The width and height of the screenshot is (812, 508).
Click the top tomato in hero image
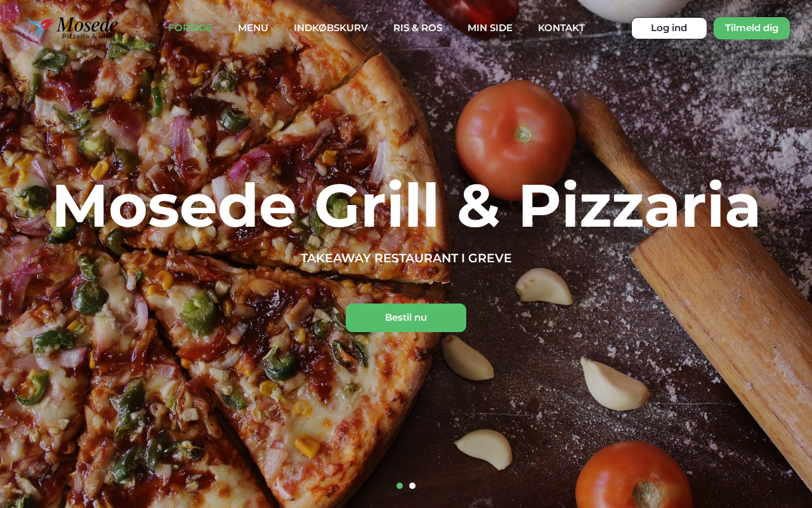pyautogui.click(x=515, y=140)
